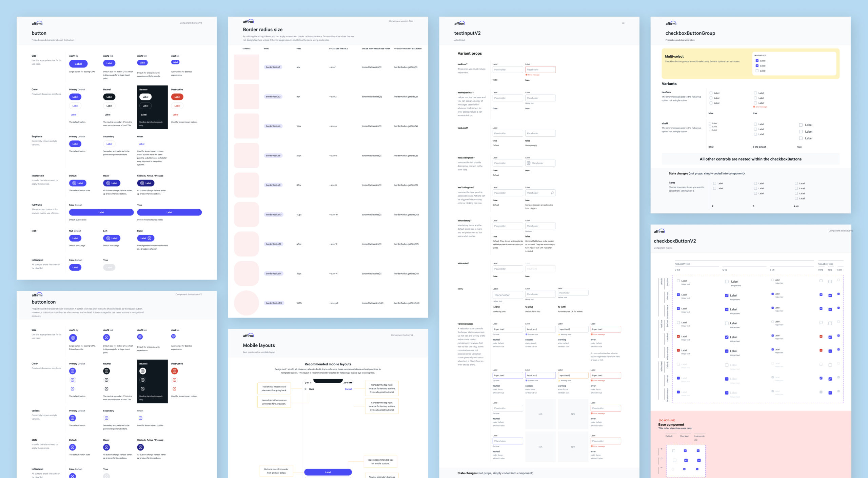This screenshot has width=868, height=478.
Task: Click the Clicked/Active/Pressed state buttonIcon
Action: pos(140,447)
